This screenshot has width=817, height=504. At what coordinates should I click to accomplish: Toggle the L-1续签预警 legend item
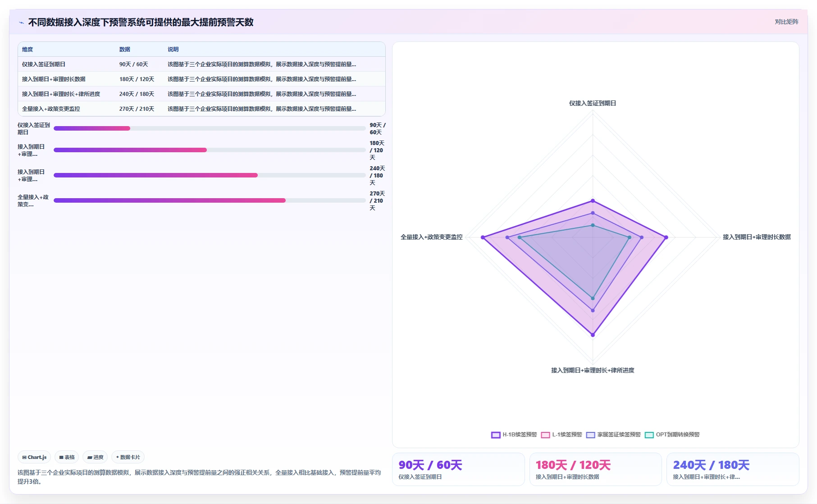(x=561, y=435)
